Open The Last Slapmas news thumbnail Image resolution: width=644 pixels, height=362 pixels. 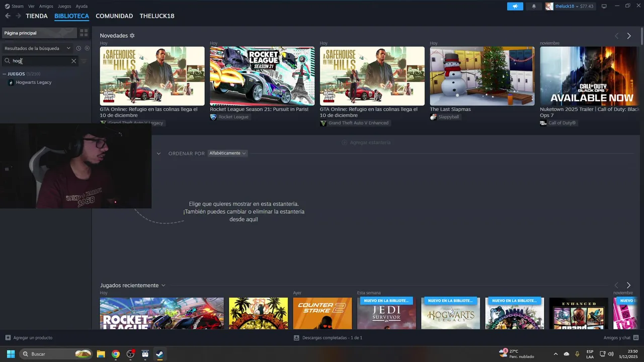coord(482,76)
